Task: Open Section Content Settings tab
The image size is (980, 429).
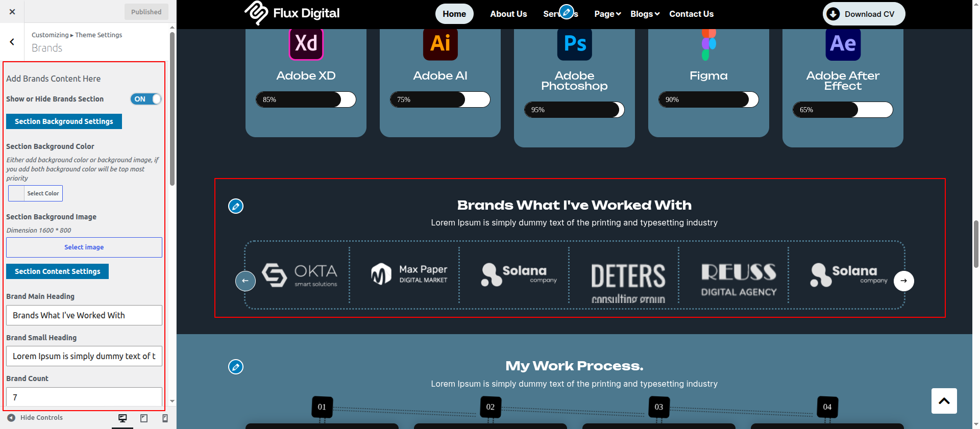Action: click(57, 271)
